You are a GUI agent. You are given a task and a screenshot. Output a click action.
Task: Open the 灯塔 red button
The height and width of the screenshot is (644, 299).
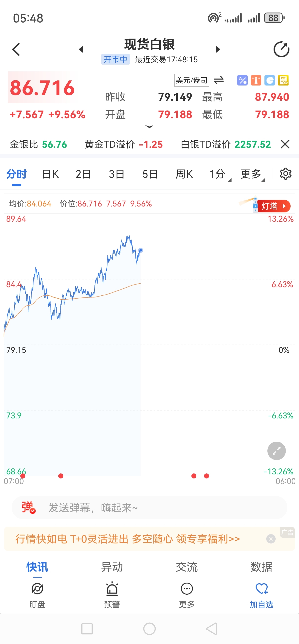[x=273, y=206]
